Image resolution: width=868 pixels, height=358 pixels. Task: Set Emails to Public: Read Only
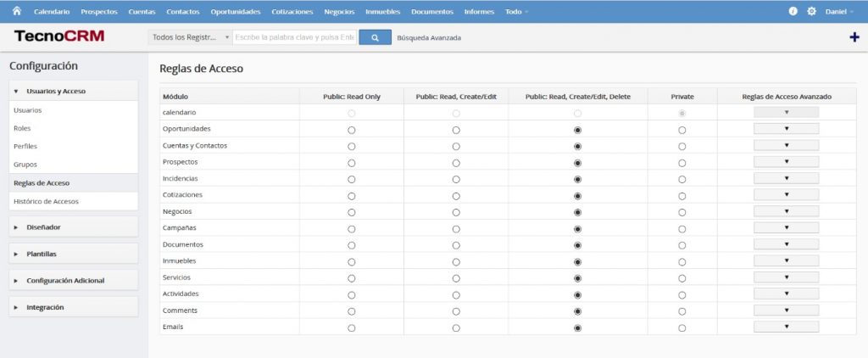352,327
